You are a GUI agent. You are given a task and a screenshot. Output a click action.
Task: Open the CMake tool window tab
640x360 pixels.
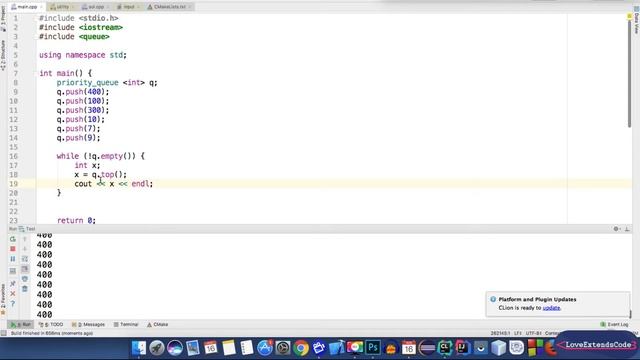pos(158,324)
